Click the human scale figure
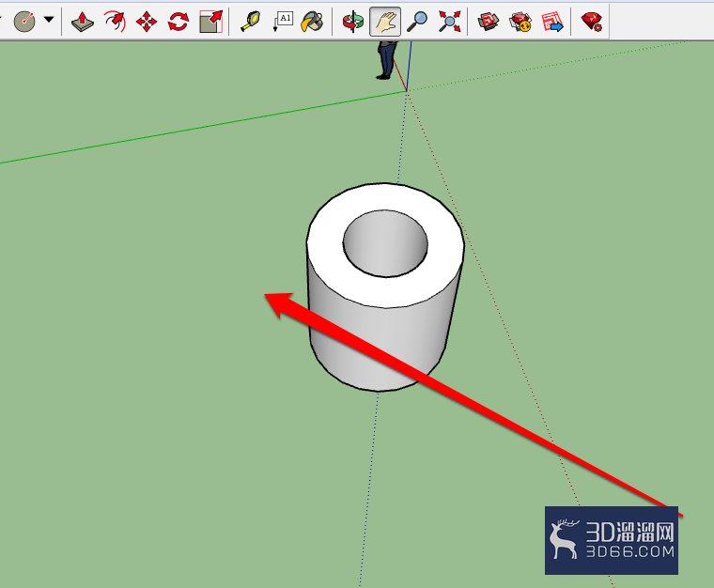This screenshot has height=588, width=714. click(x=387, y=59)
